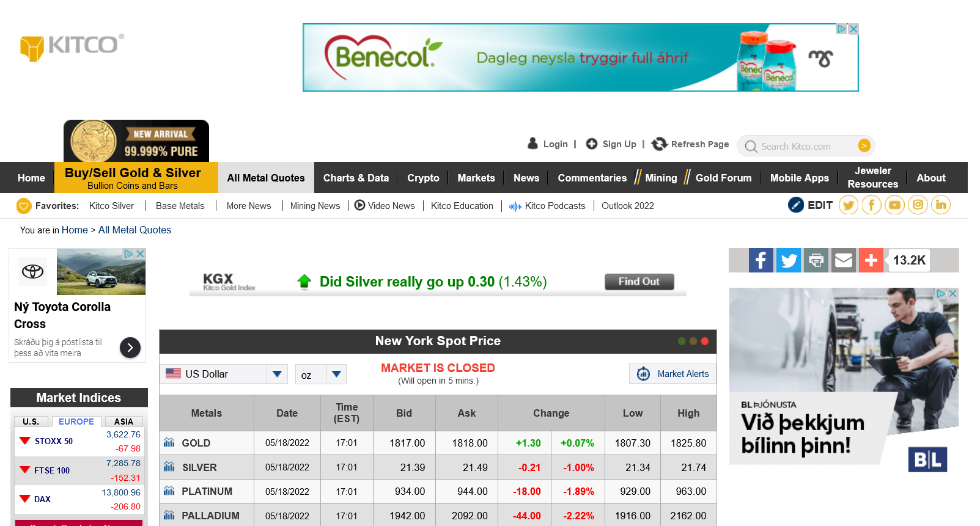The width and height of the screenshot is (980, 526).
Task: Open the SILVER row chart icon
Action: point(169,467)
